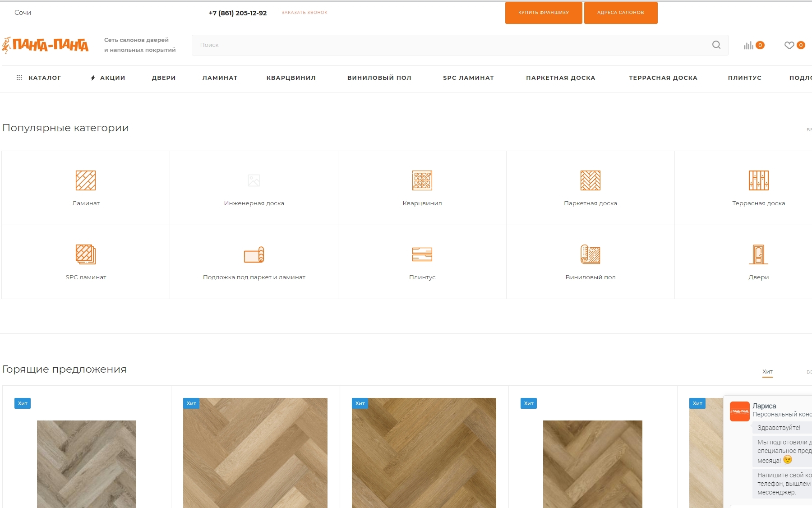
Task: Click the Лариса chat avatar icon
Action: pos(740,411)
